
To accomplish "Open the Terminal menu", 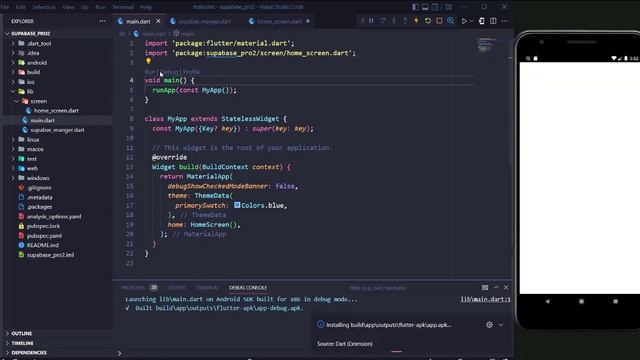I will point(123,7).
